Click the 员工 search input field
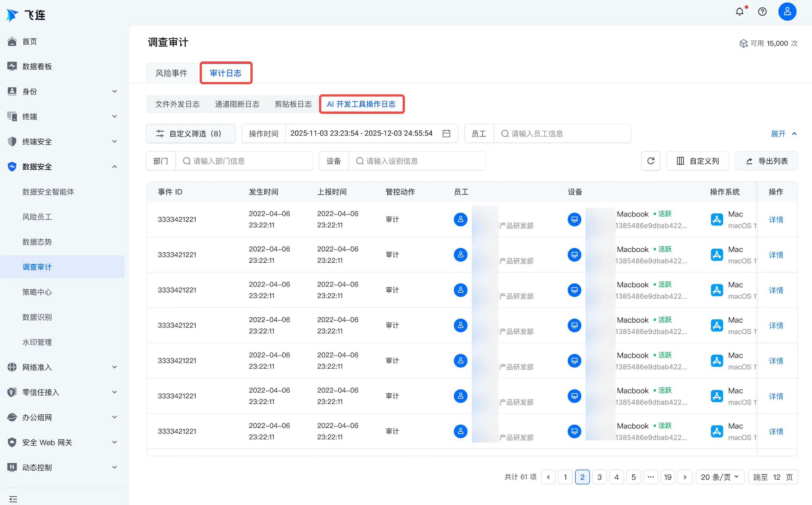The image size is (812, 505). coord(562,134)
